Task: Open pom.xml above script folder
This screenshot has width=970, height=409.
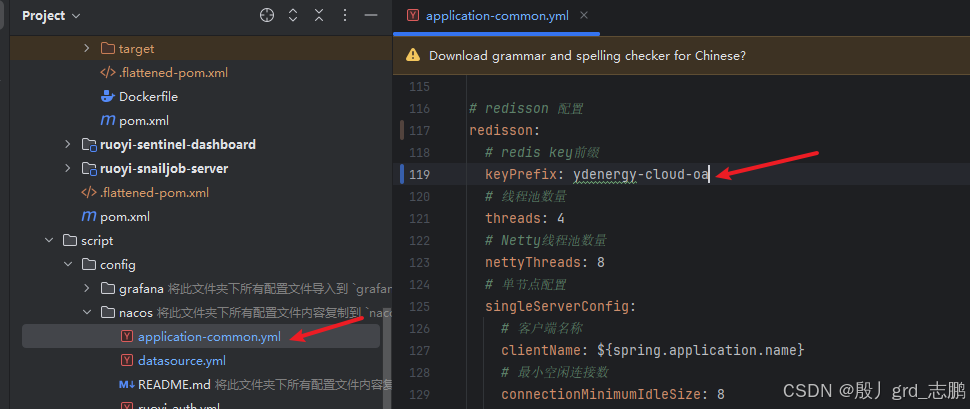Action: point(124,217)
